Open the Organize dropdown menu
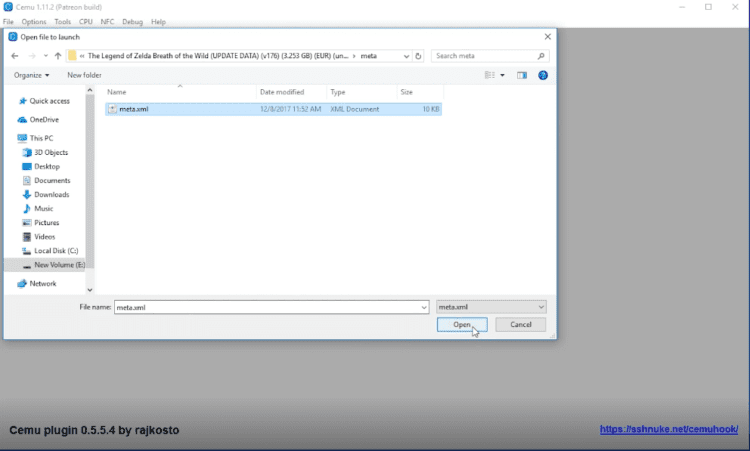 point(32,75)
